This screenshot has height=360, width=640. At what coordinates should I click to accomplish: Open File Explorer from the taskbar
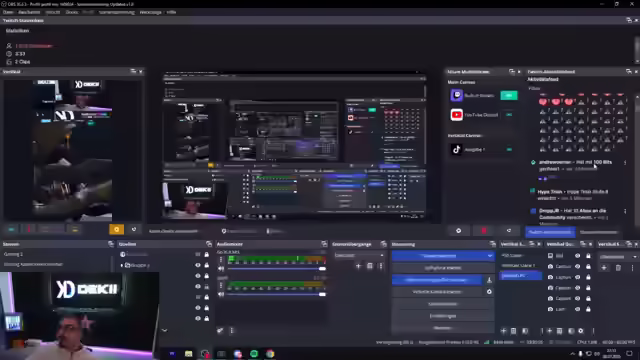coord(188,353)
